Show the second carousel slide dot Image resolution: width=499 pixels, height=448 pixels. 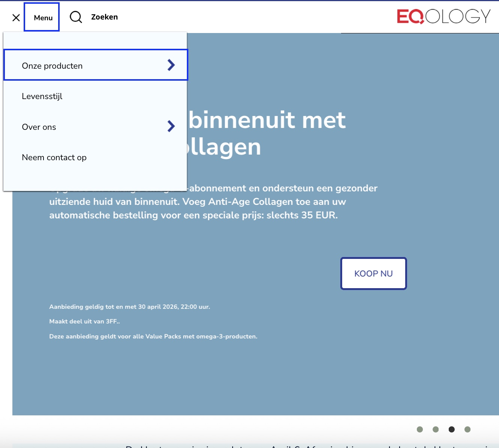(x=436, y=429)
